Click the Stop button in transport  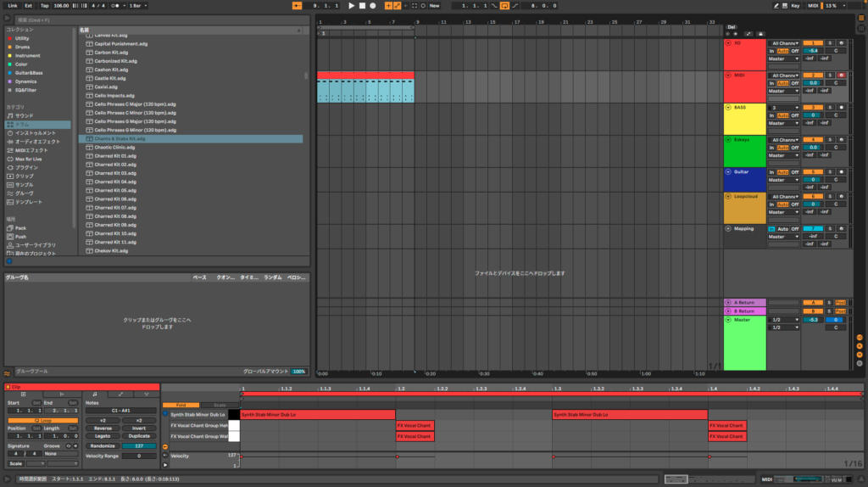(x=362, y=5)
